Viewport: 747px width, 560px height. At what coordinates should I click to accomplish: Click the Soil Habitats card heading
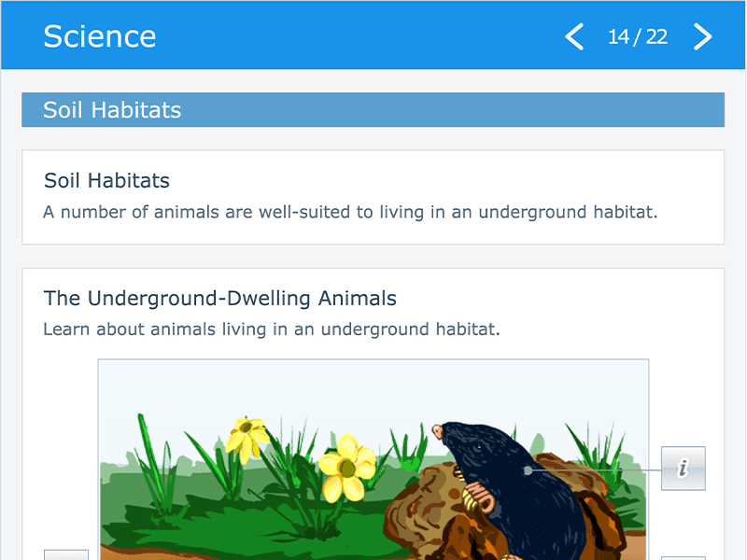(x=106, y=180)
